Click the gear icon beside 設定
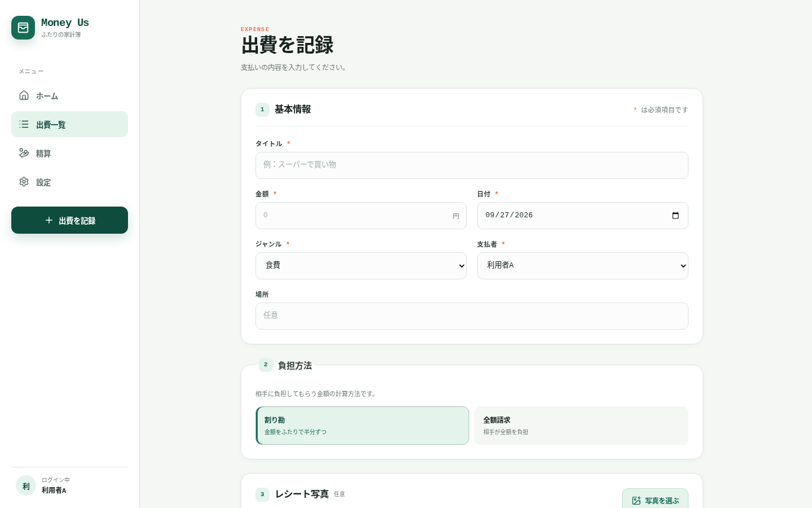Screen dimensions: 812x508 coord(24,182)
